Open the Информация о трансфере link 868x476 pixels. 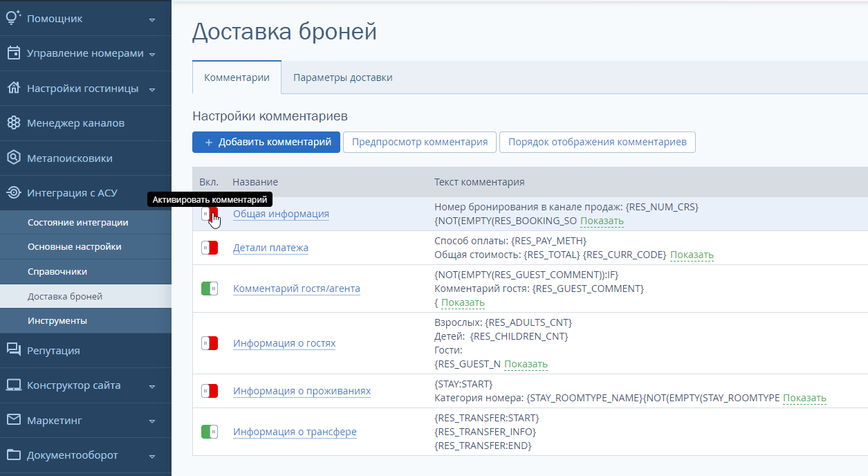[x=295, y=432]
